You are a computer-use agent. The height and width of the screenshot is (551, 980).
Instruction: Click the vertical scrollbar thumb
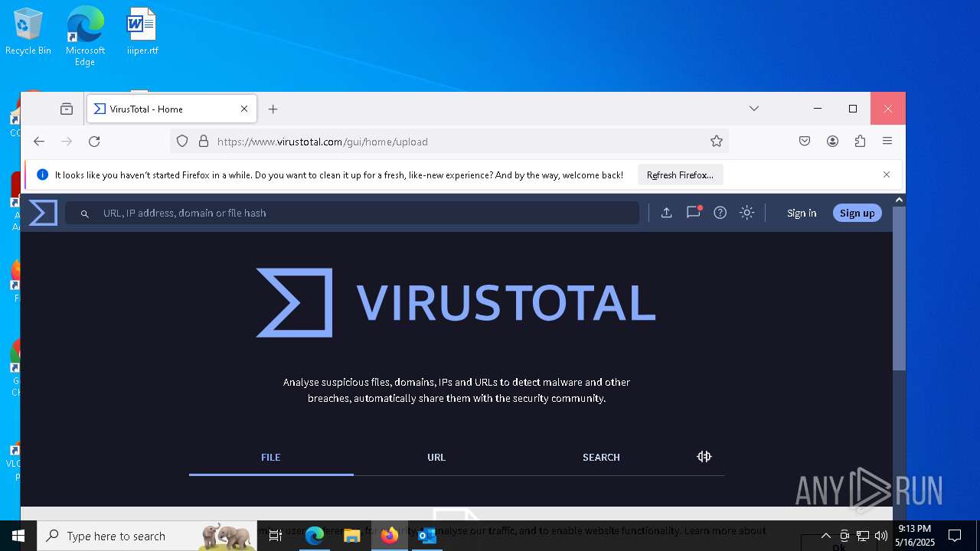(x=899, y=289)
